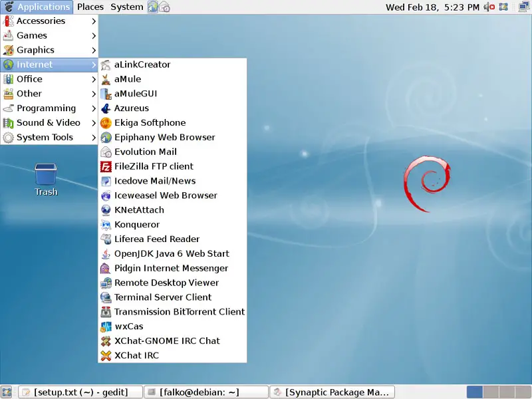Click the Liferea Feed Reader label
Image resolution: width=532 pixels, height=399 pixels.
coord(157,239)
